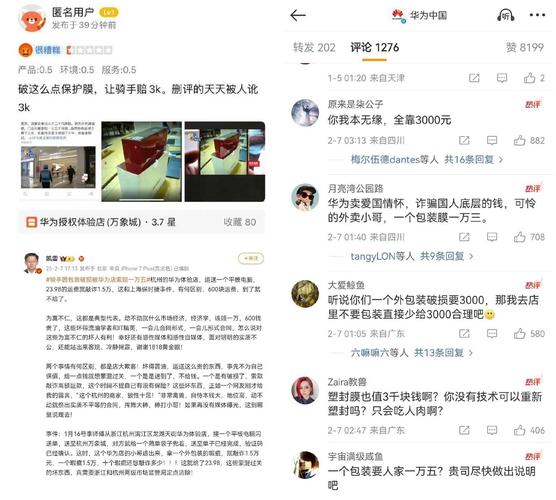The image size is (556, 500).
Task: Open the headphone listen icon
Action: pos(505,15)
